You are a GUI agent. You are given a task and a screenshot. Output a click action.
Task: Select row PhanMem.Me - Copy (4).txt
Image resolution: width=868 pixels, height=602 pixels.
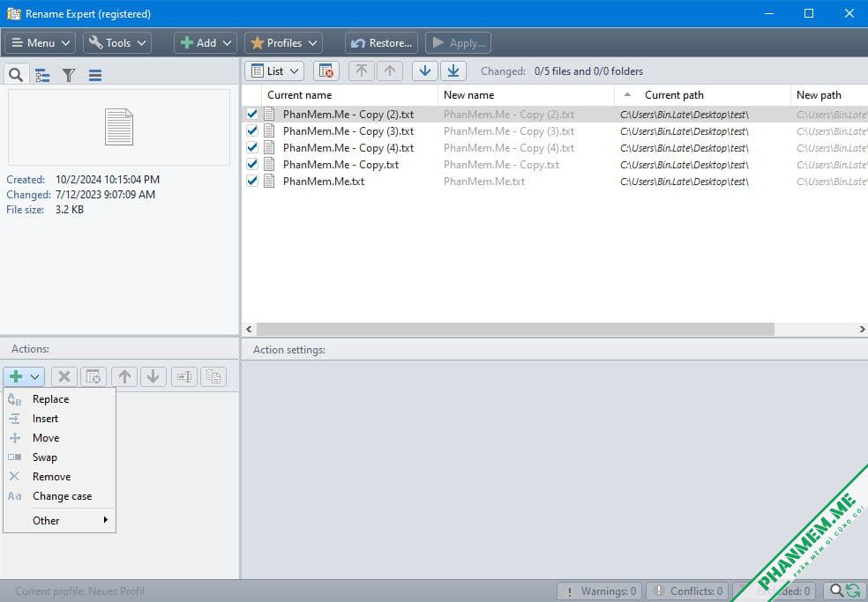coord(555,148)
